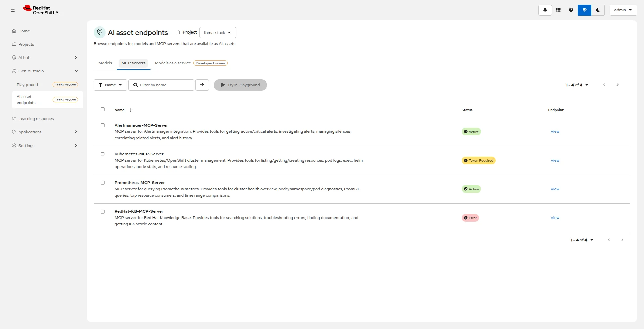Click the Settings gear icon
This screenshot has width=644, height=329.
pyautogui.click(x=14, y=146)
